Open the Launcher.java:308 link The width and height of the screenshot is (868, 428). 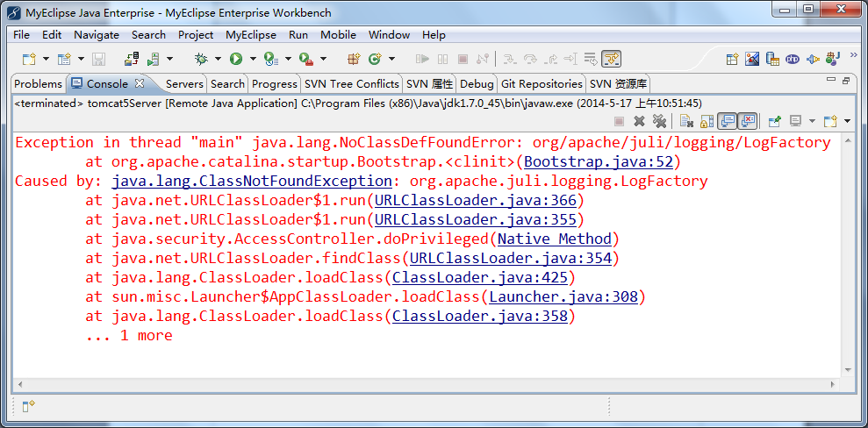click(563, 297)
